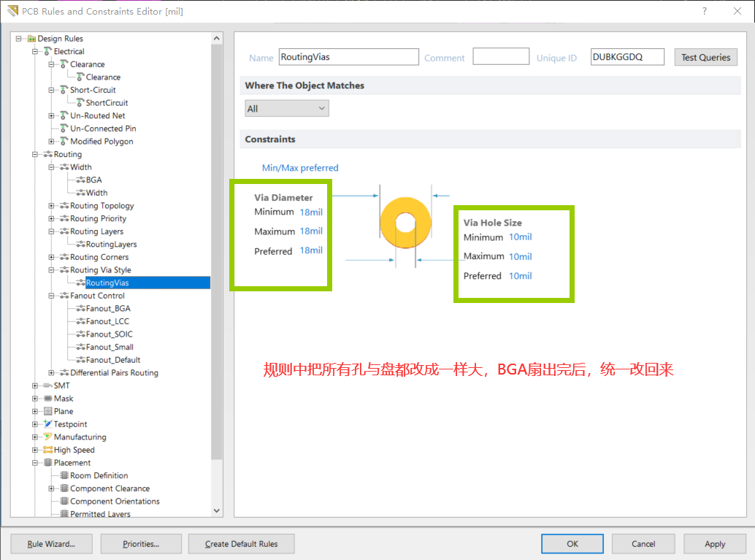Collapse the Routing tree branch
The width and height of the screenshot is (755, 560).
[34, 154]
